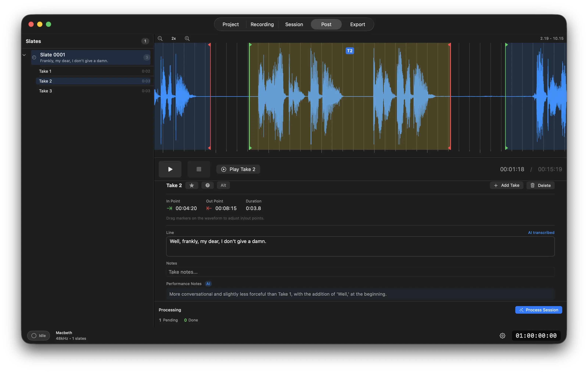Switch to the Recording tab
The image size is (588, 372).
[262, 24]
